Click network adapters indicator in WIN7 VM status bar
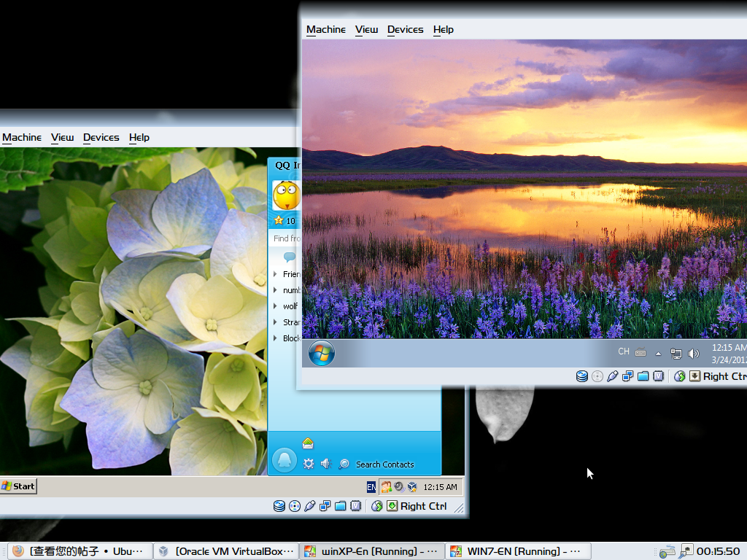The height and width of the screenshot is (560, 747). pos(628,377)
